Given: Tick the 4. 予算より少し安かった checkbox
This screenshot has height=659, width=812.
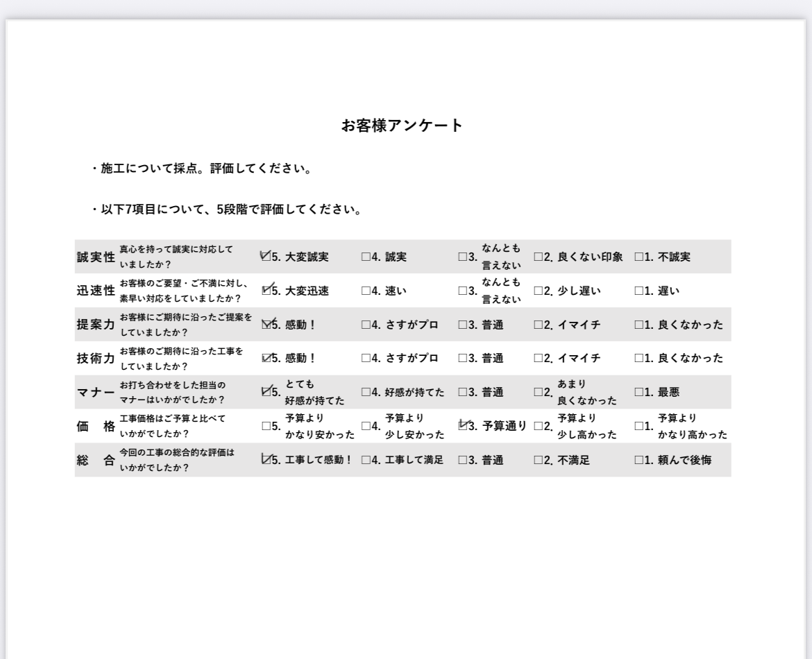Looking at the screenshot, I should (366, 426).
